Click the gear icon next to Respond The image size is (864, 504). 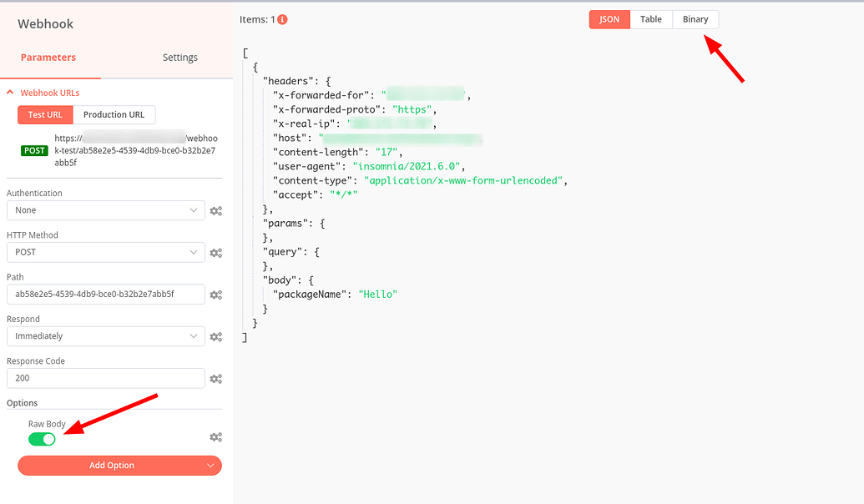[215, 336]
